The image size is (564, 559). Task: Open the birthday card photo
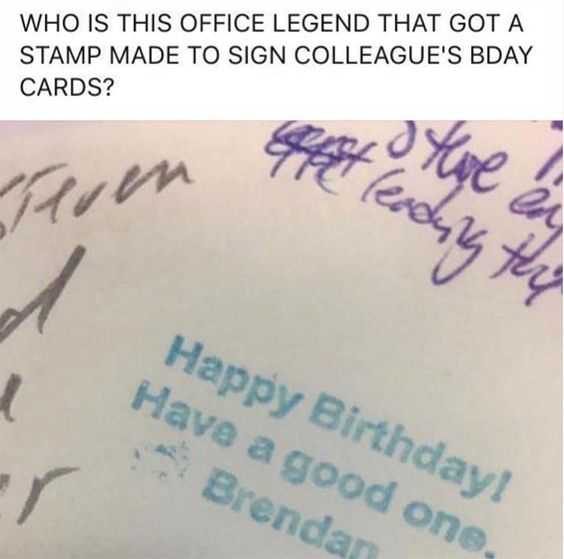(282, 340)
